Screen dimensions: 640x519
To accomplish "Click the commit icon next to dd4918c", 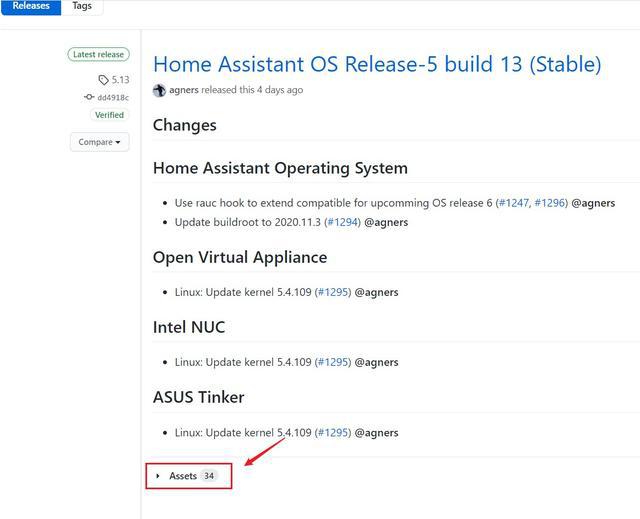I will coord(89,97).
